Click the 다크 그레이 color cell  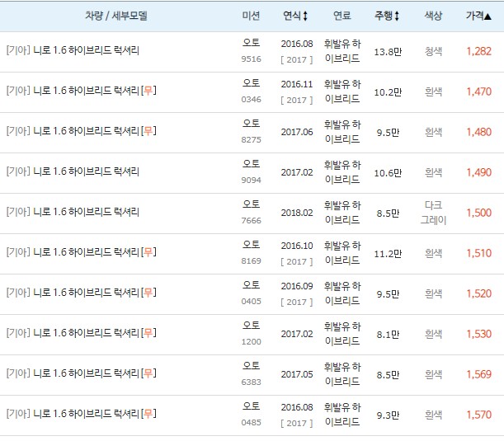(x=433, y=213)
